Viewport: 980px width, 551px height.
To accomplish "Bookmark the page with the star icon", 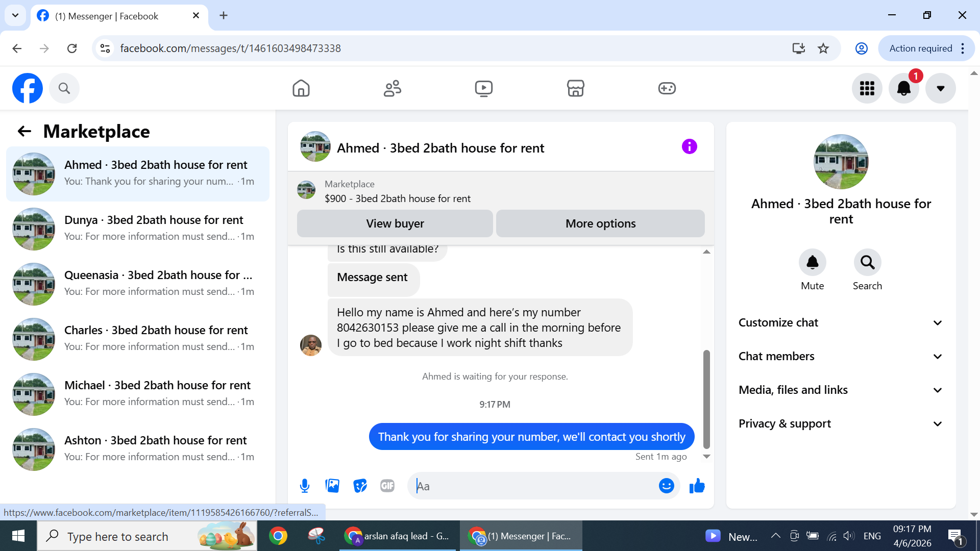I will coord(823,48).
